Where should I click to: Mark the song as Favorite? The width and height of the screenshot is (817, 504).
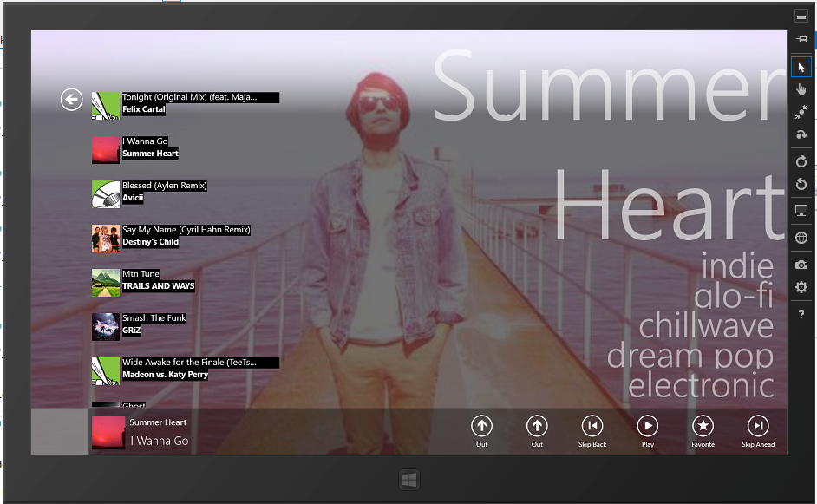point(703,425)
